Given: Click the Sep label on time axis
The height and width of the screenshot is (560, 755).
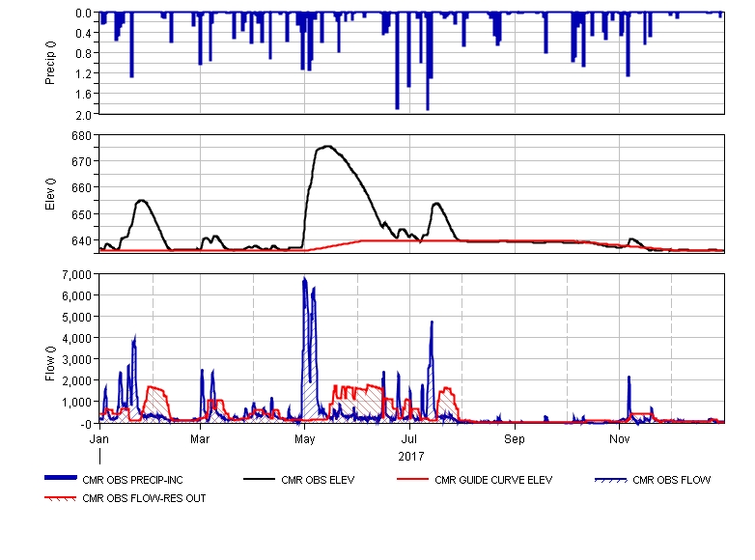Looking at the screenshot, I should [x=515, y=438].
